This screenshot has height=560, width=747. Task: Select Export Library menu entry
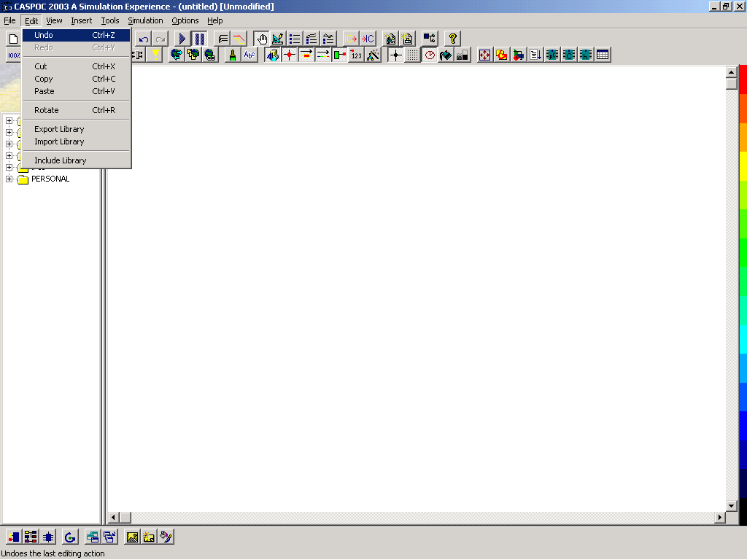pos(76,130)
